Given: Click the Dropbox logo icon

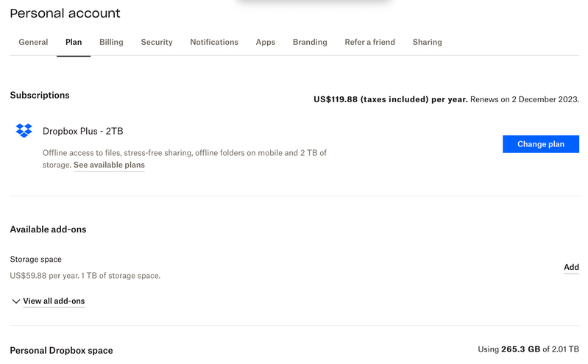Looking at the screenshot, I should (24, 131).
